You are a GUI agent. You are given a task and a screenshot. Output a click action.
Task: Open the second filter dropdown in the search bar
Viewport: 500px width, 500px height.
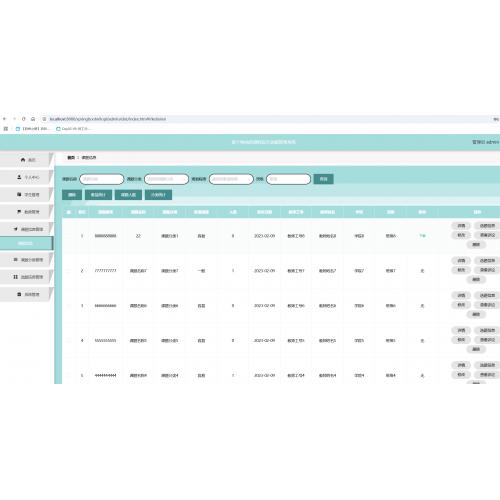coord(166,179)
